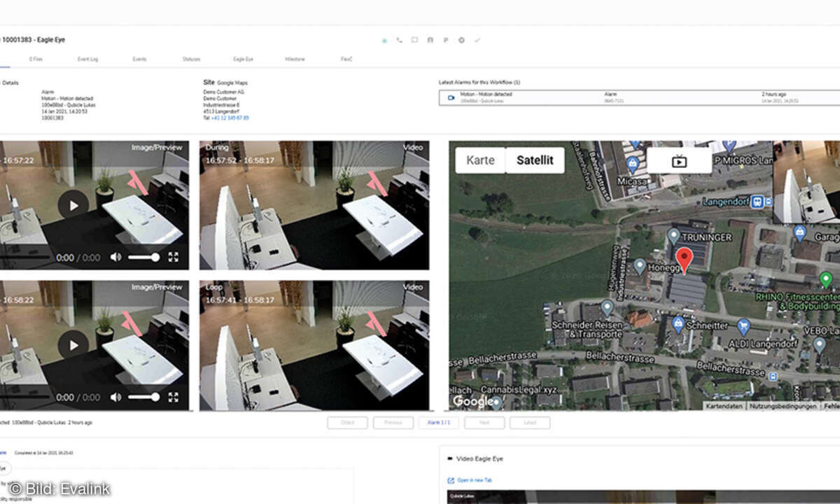Switch map to Satellit view

(x=535, y=160)
